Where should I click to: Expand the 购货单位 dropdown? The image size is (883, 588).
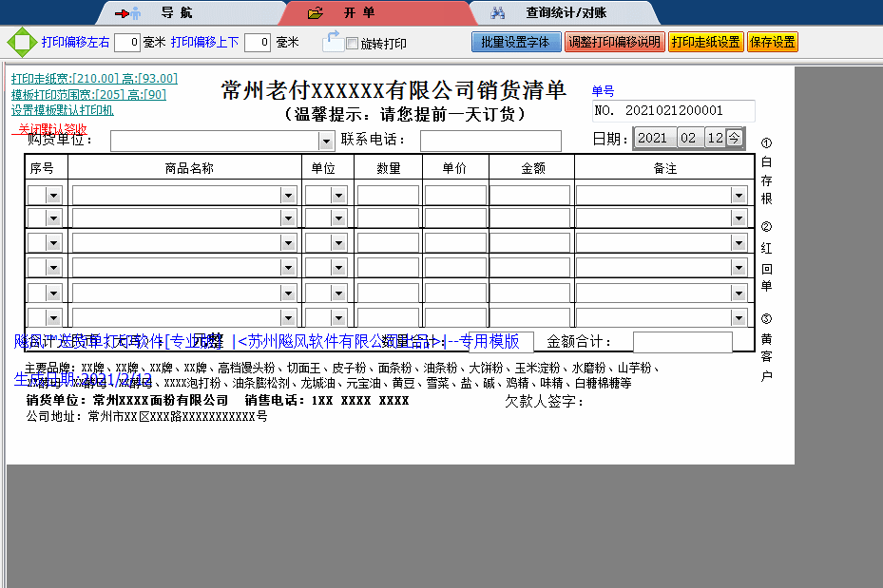(x=326, y=142)
